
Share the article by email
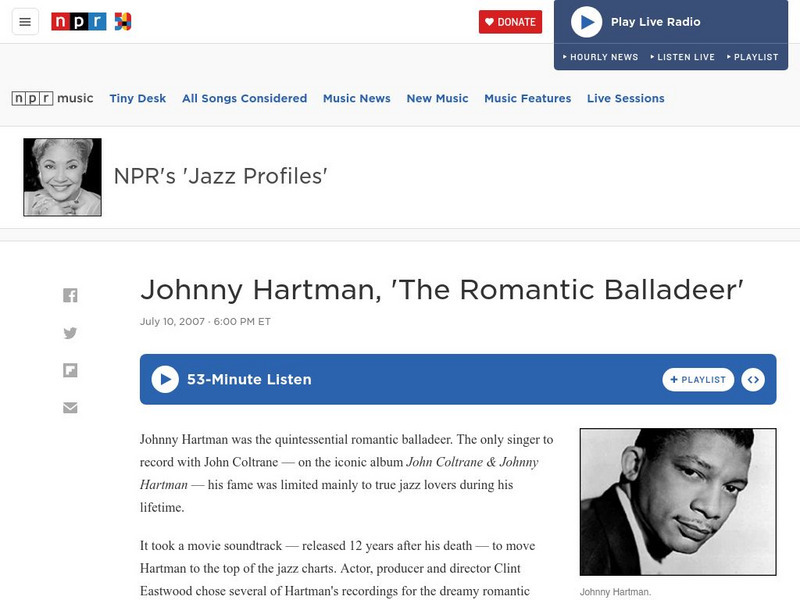click(70, 408)
